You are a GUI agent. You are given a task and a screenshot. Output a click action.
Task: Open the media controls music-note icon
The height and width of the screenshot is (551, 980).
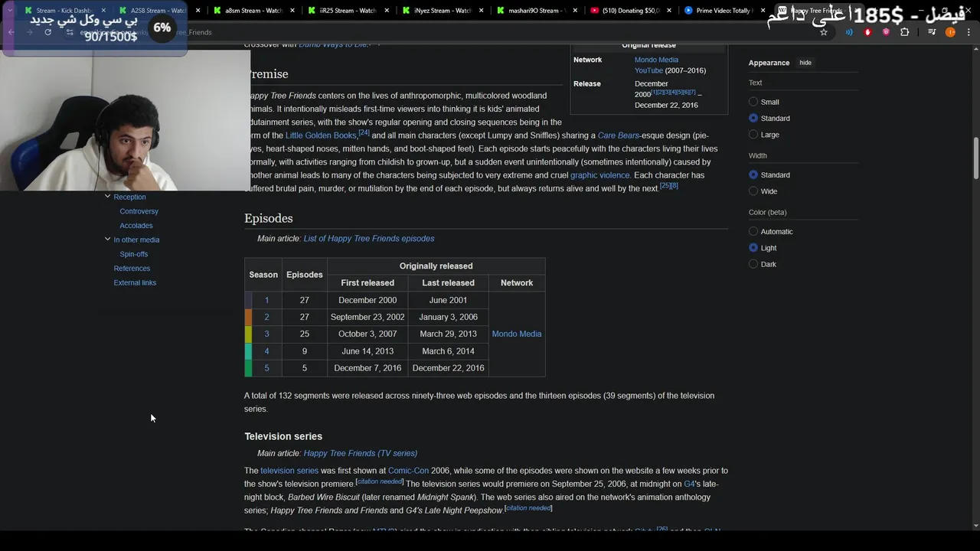pos(932,32)
